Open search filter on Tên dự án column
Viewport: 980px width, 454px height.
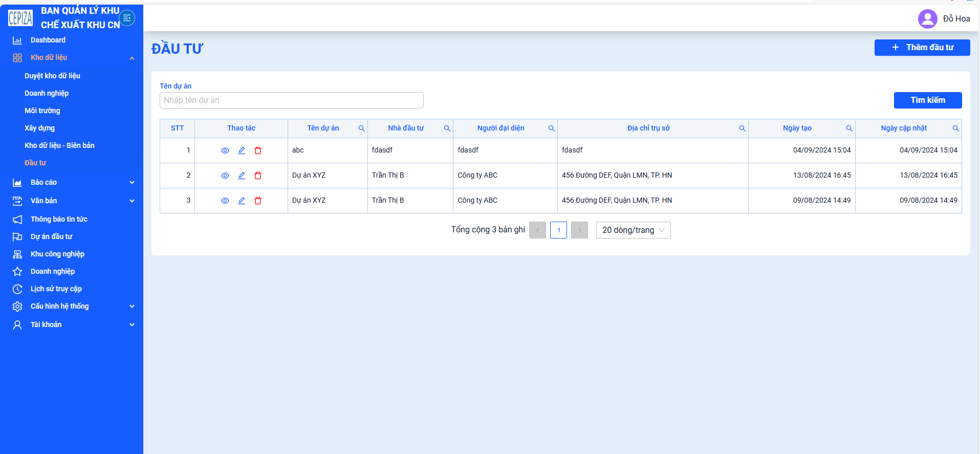point(361,128)
